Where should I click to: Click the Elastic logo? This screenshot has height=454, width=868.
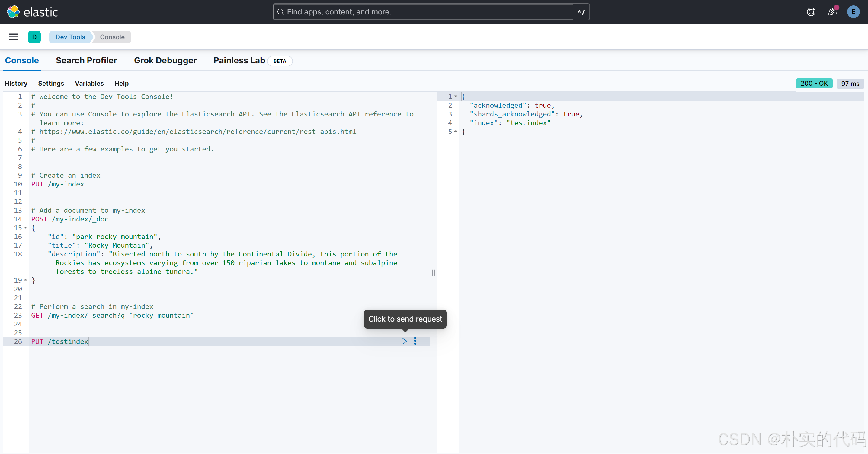coord(32,12)
